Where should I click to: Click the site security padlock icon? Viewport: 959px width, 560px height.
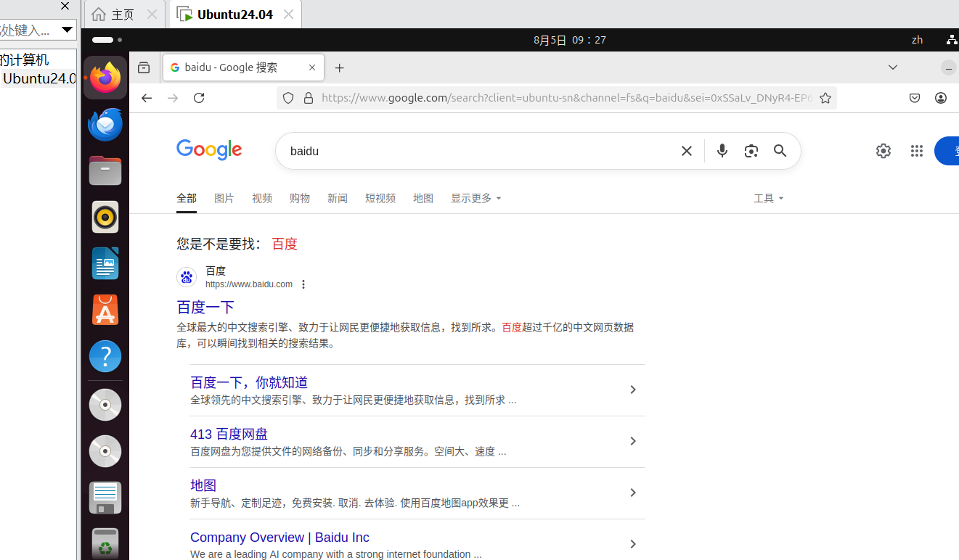coord(309,98)
